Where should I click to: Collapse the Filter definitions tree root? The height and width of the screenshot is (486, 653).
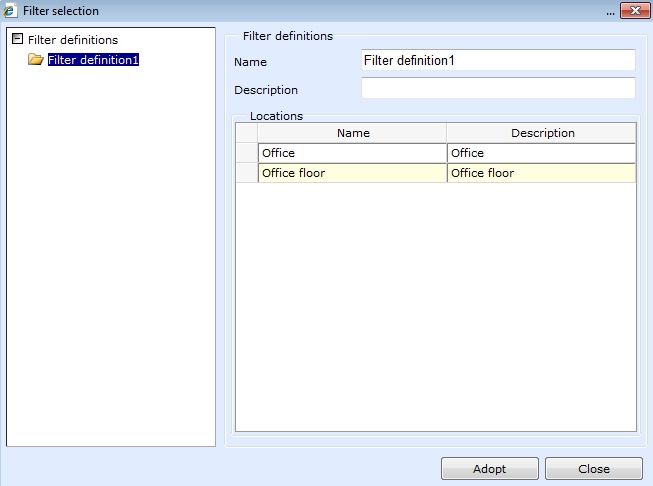click(x=17, y=40)
